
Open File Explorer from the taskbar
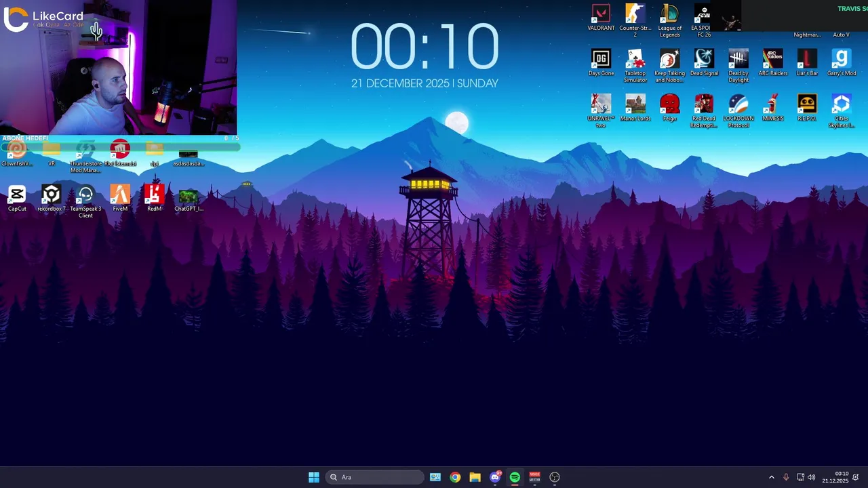475,477
